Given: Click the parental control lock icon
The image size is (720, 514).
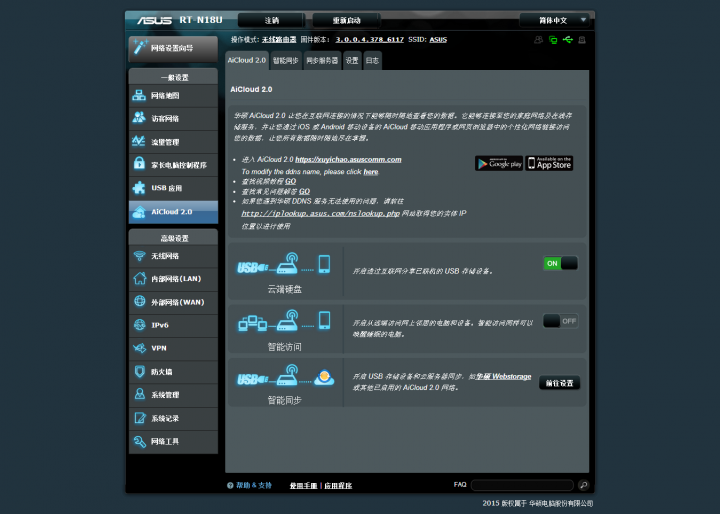Looking at the screenshot, I should pos(139,164).
